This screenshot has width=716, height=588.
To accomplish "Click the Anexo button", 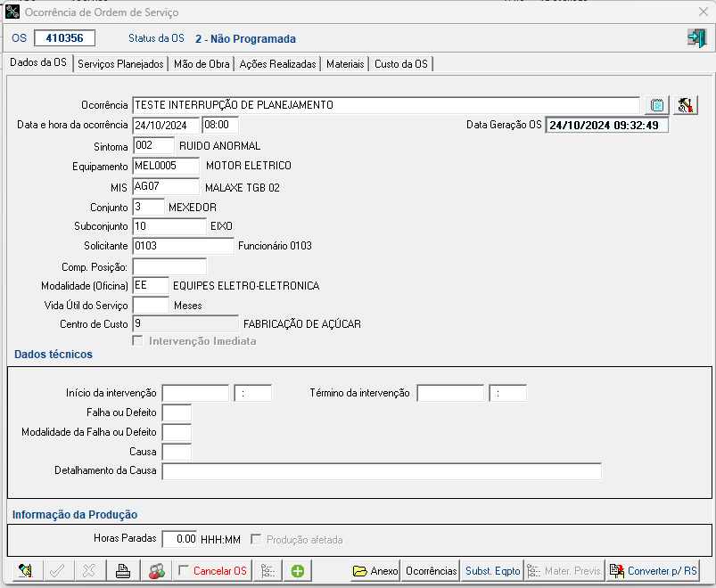I will coord(375,571).
